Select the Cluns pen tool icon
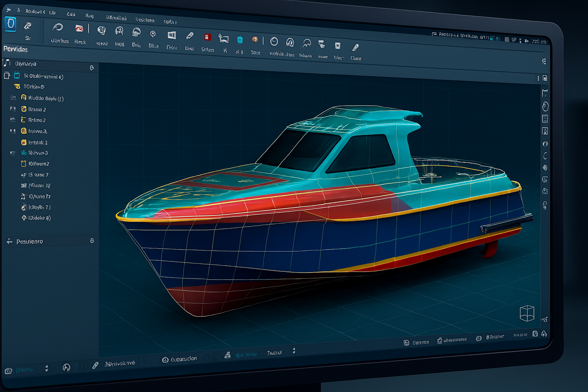 click(355, 48)
